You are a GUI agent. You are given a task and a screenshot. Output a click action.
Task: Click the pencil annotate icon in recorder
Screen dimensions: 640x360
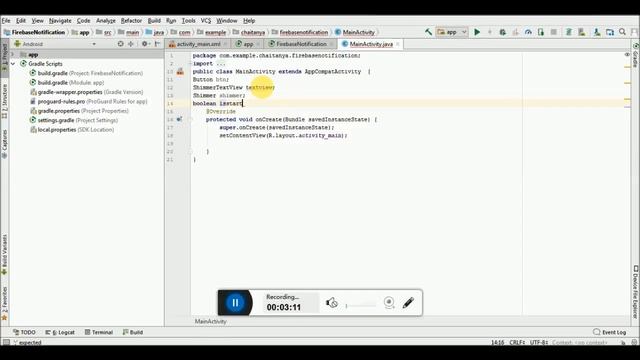tap(408, 302)
